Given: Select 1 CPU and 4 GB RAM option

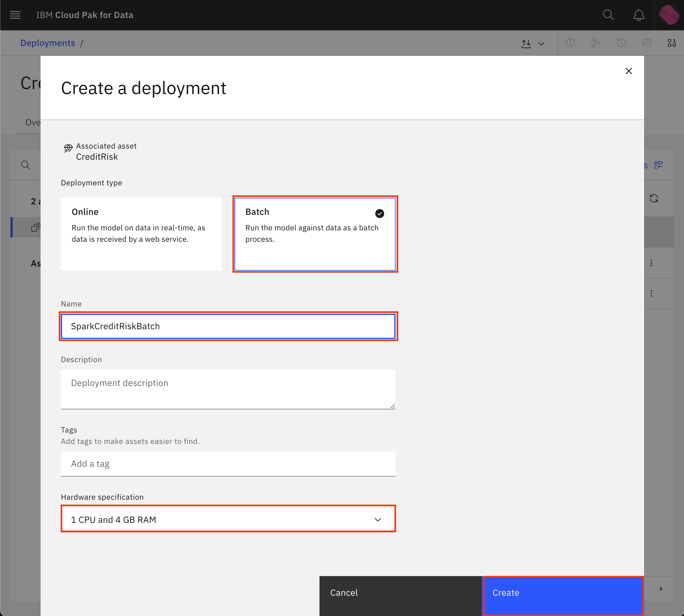Looking at the screenshot, I should [229, 519].
